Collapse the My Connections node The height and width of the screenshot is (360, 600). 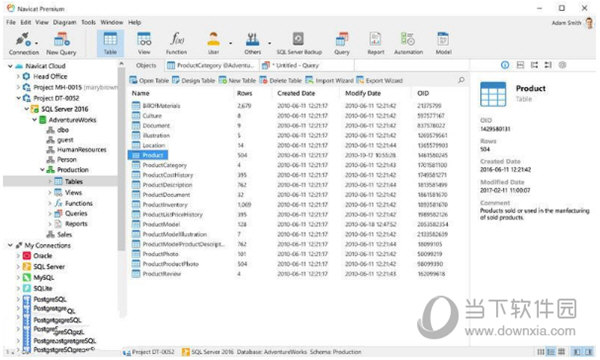pos(10,245)
